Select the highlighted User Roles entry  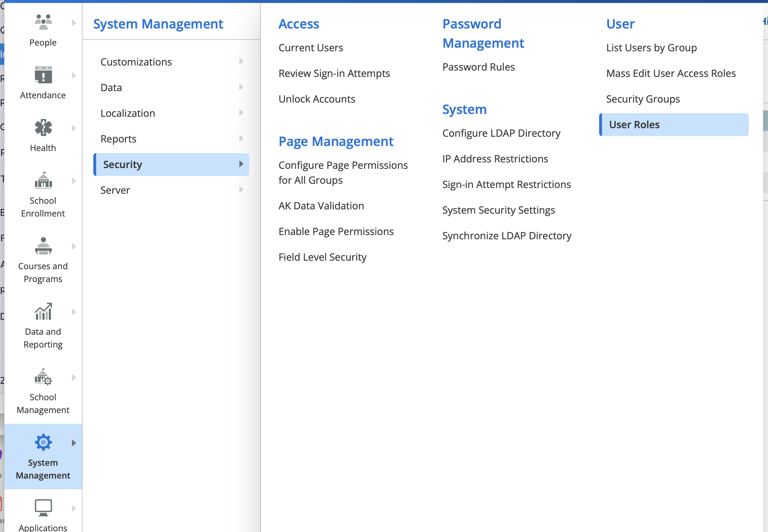(634, 124)
